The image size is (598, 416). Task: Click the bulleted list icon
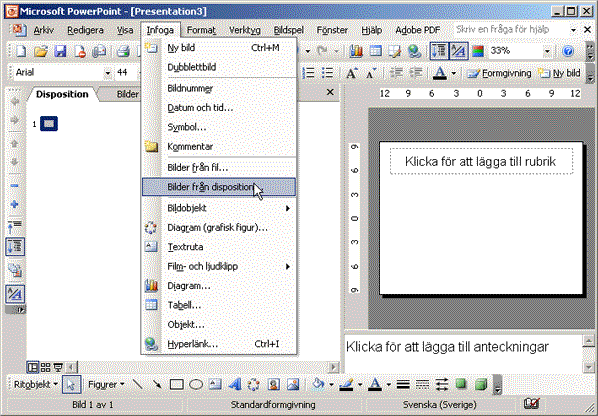pyautogui.click(x=328, y=73)
